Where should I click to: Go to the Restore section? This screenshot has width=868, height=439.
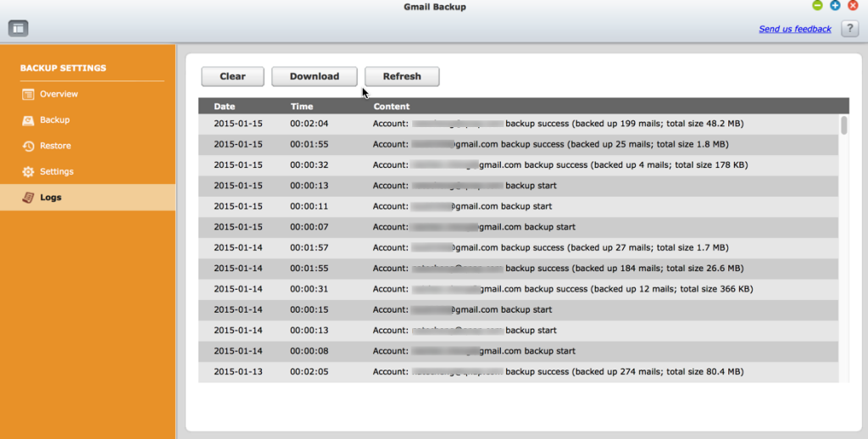coord(55,146)
